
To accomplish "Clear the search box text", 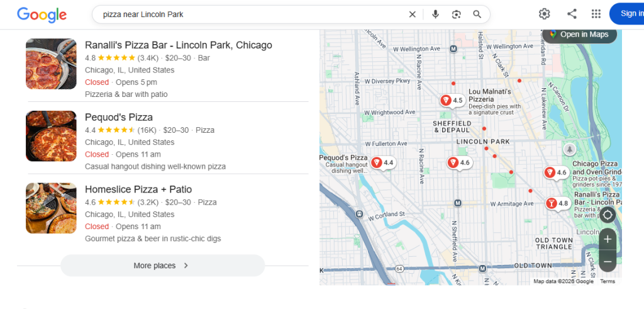I will click(413, 14).
